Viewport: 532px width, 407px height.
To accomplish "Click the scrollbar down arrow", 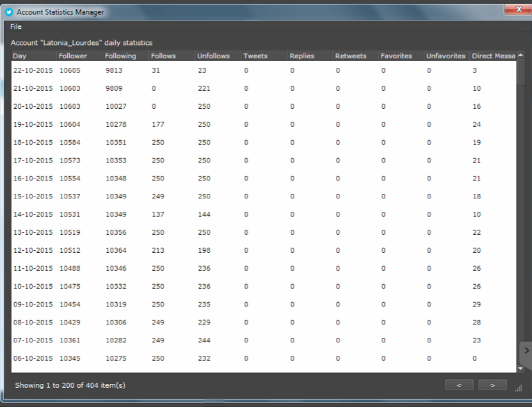I will 520,369.
